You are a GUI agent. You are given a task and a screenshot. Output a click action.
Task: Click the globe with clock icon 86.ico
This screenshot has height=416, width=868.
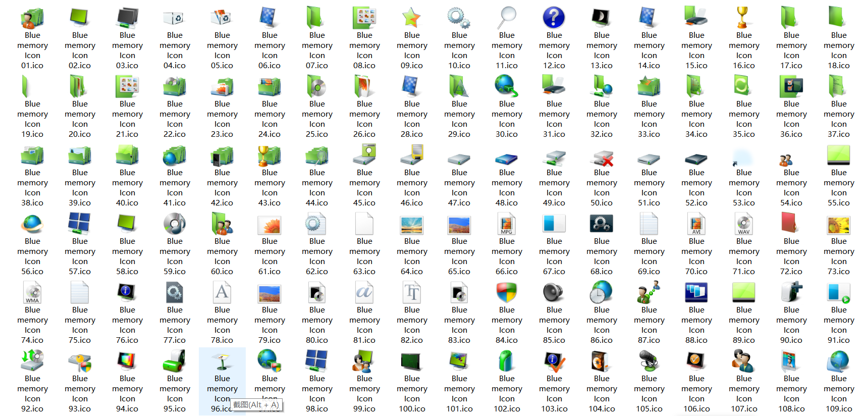point(602,293)
